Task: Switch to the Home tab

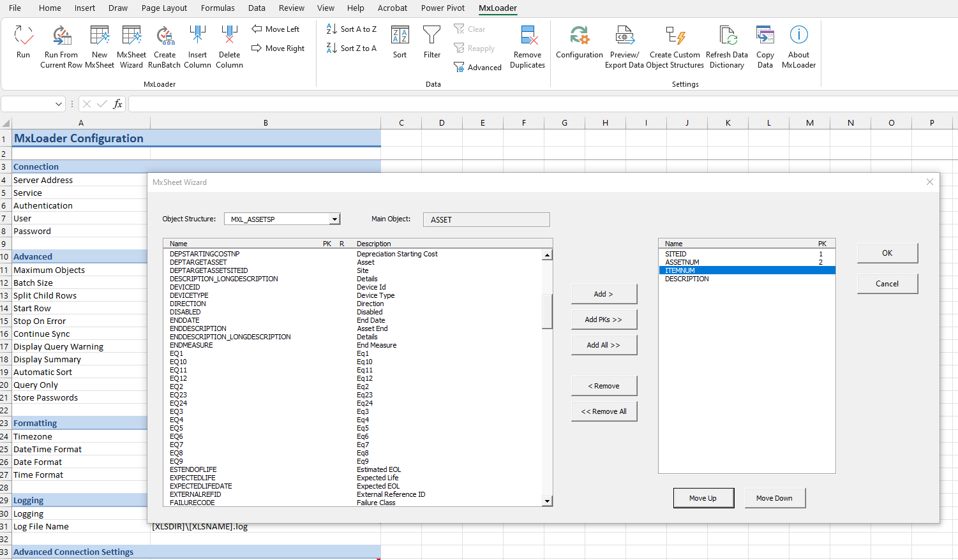Action: point(50,8)
